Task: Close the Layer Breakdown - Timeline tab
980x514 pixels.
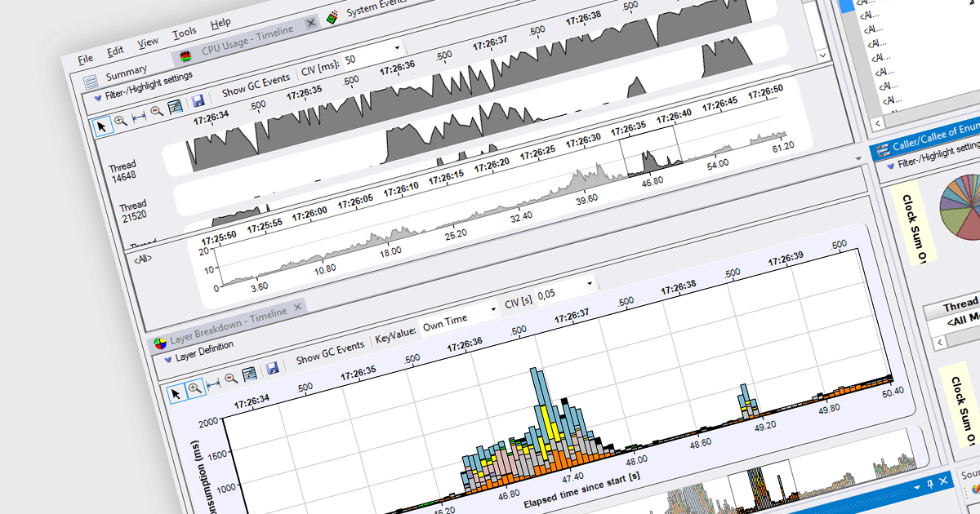Action: [x=297, y=307]
